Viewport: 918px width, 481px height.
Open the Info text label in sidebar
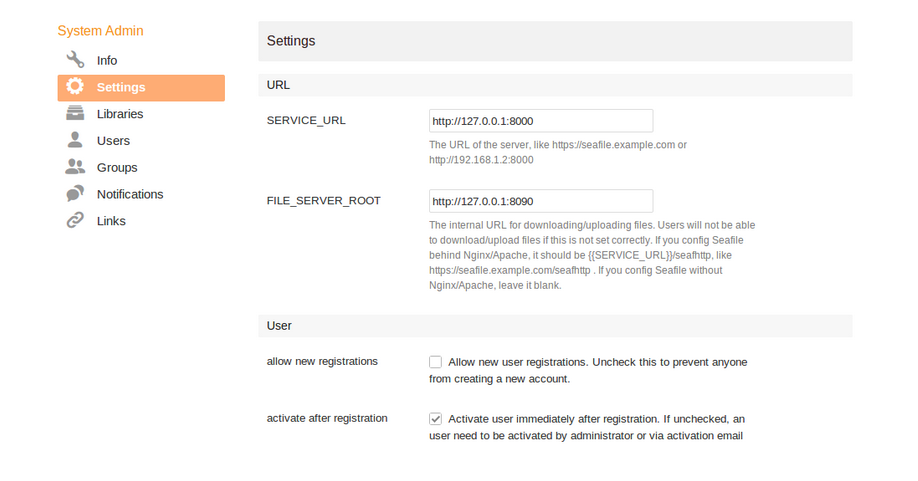(107, 61)
